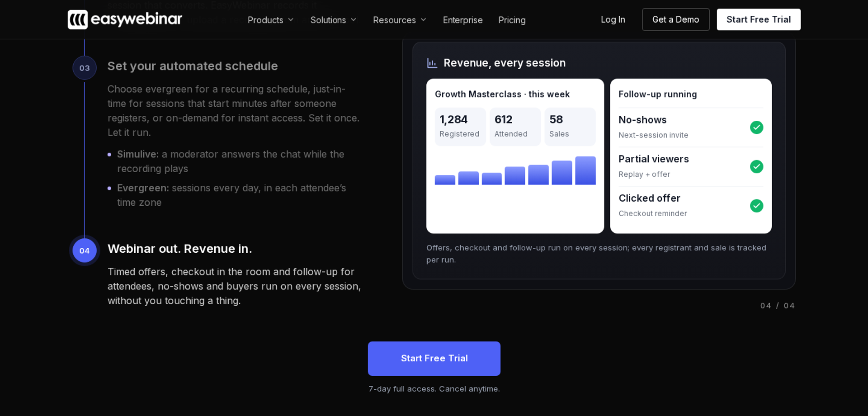Click the green check for Partial viewers

click(756, 166)
